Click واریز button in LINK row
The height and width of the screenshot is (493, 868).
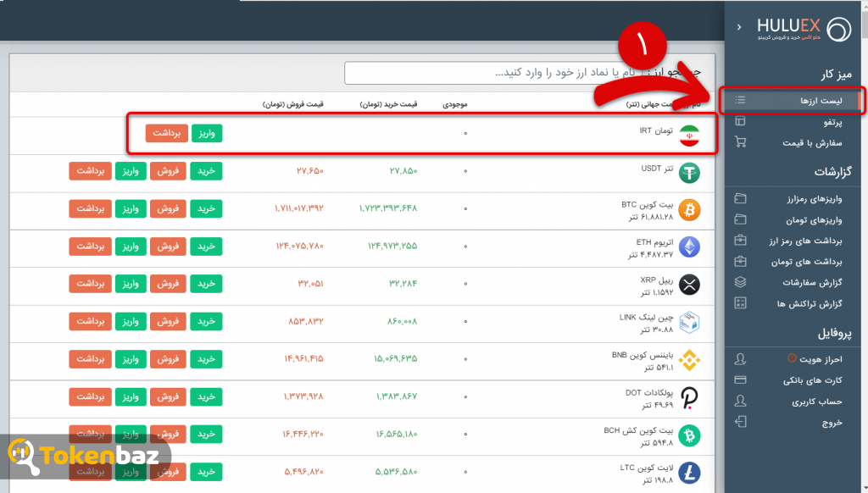pyautogui.click(x=131, y=321)
